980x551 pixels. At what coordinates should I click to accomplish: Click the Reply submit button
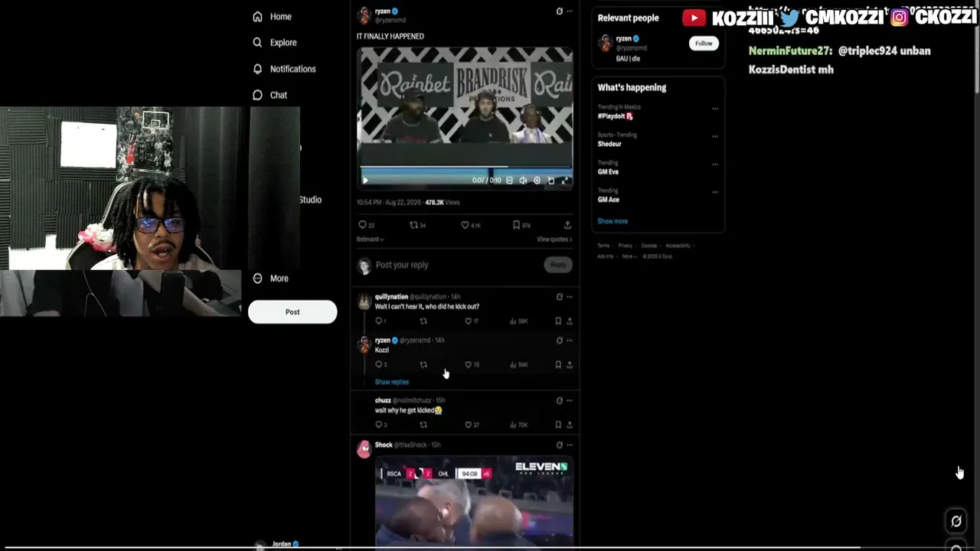click(x=558, y=265)
